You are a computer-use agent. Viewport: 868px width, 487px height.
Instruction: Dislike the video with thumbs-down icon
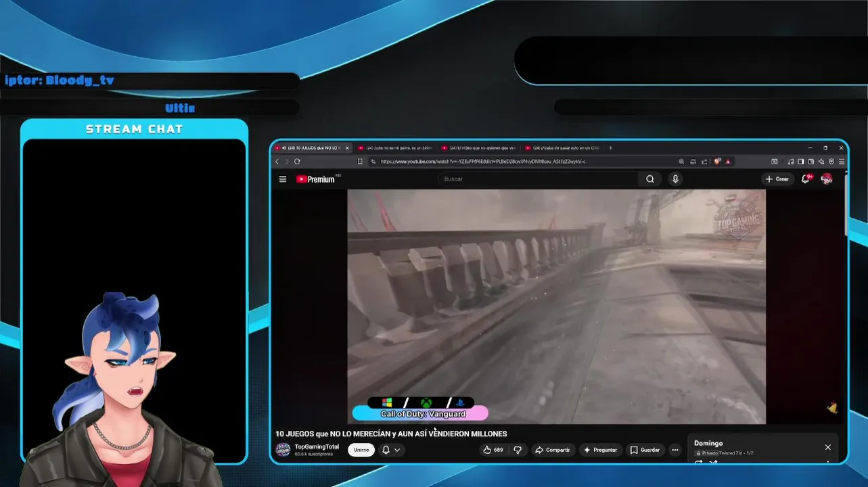pos(518,450)
